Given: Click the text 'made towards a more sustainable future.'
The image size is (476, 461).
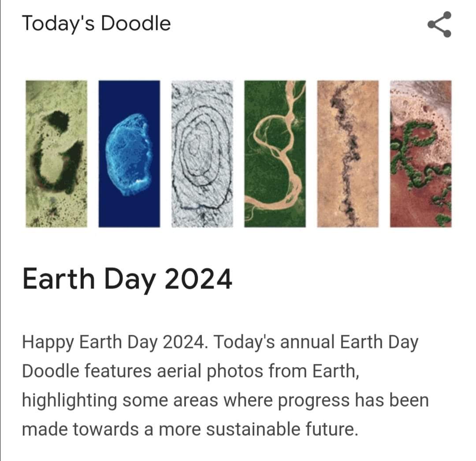Looking at the screenshot, I should (190, 429).
